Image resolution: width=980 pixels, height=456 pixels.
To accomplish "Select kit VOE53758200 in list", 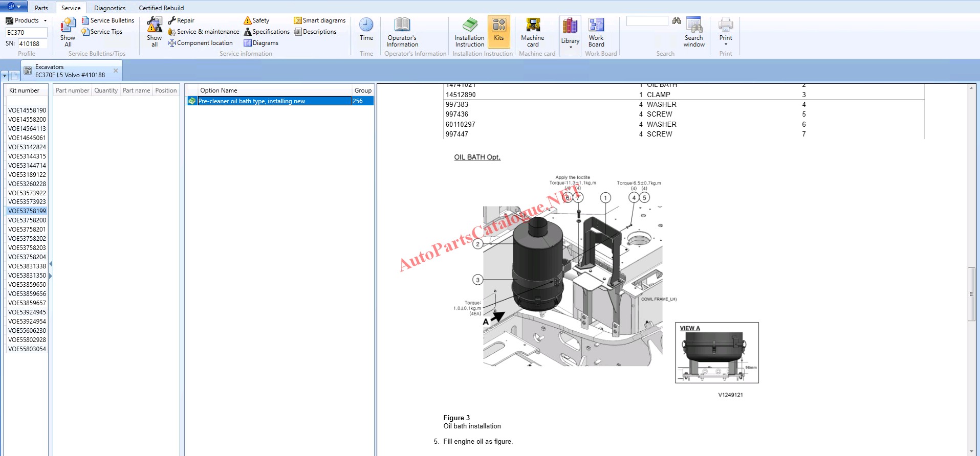I will tap(27, 220).
